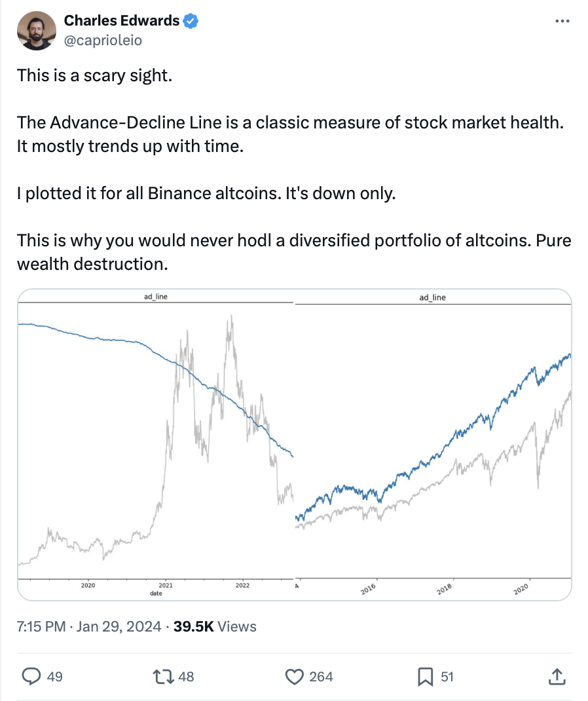Open the Charles Edwards display name
The width and height of the screenshot is (588, 701).
point(122,20)
